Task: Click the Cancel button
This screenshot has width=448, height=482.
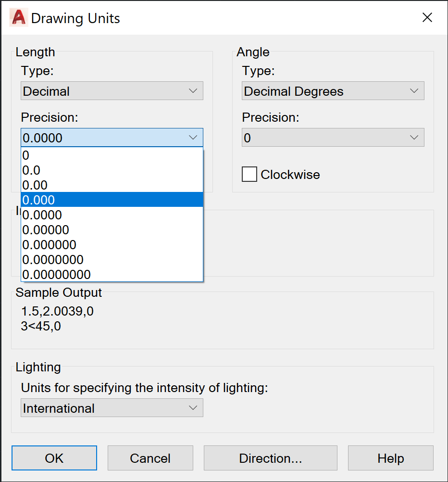Action: [150, 458]
